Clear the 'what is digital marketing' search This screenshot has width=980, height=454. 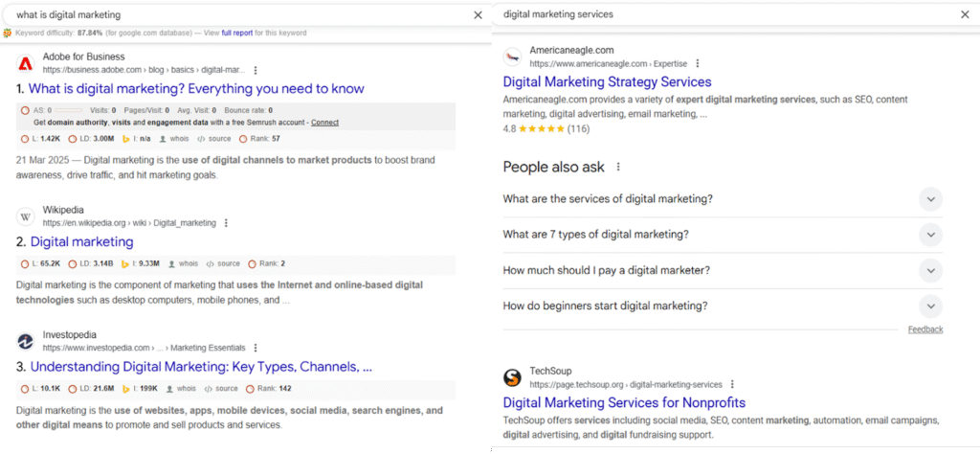point(478,15)
